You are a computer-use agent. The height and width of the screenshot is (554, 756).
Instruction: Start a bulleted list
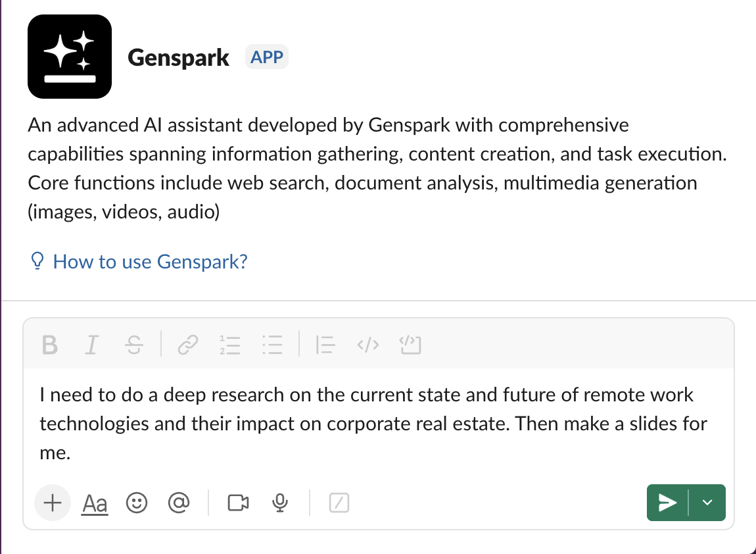pos(272,345)
